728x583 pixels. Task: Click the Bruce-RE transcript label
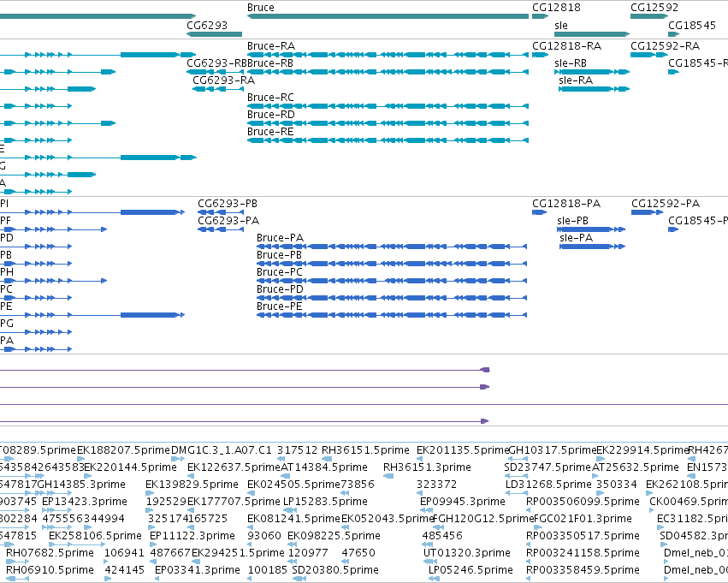[270, 132]
